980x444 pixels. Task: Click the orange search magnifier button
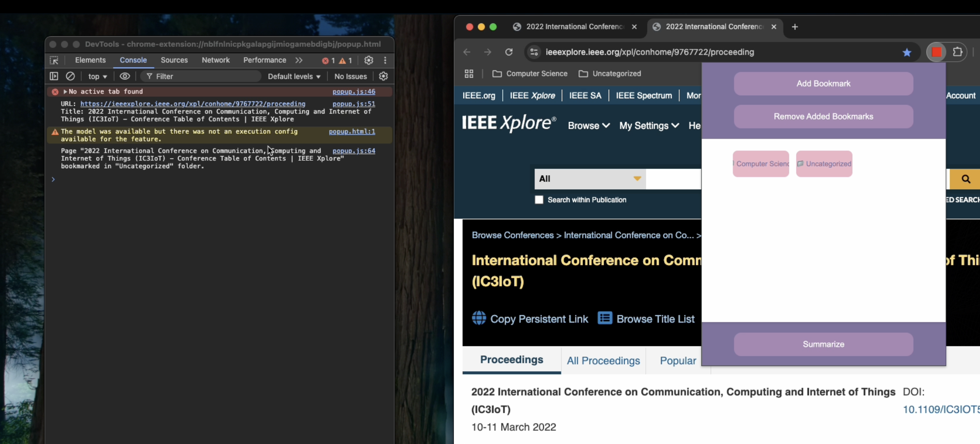tap(966, 179)
